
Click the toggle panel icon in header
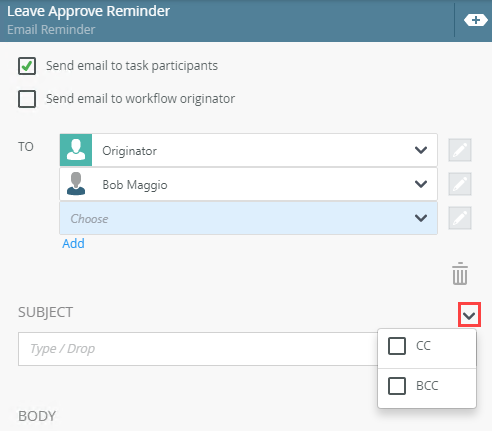pos(476,20)
